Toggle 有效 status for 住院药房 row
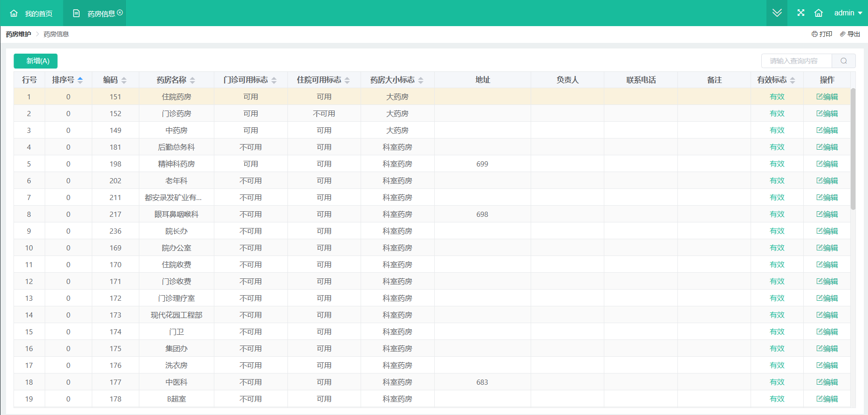Screen dimensions: 868x415 777,97
